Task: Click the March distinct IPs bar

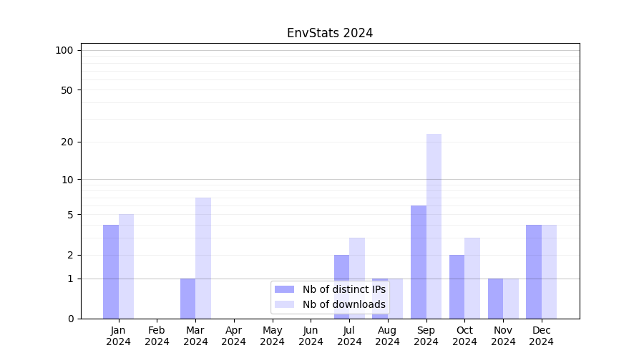Action: click(x=187, y=298)
